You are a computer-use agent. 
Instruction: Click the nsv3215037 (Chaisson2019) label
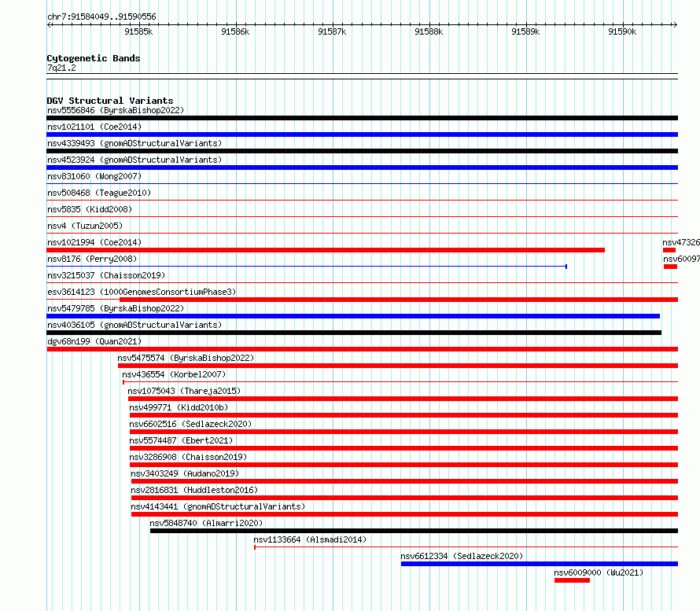click(x=106, y=275)
